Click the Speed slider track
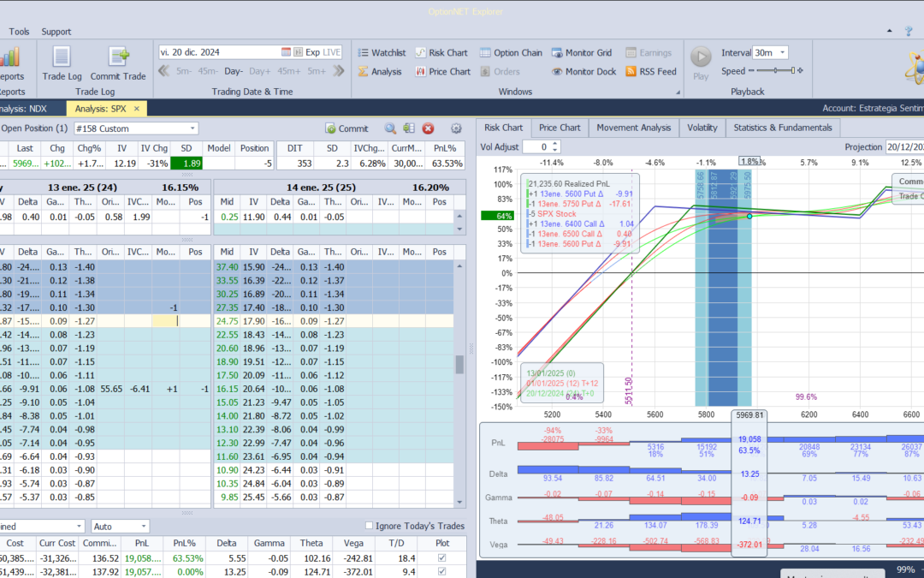Viewport: 924px width, 578px height. 775,71
